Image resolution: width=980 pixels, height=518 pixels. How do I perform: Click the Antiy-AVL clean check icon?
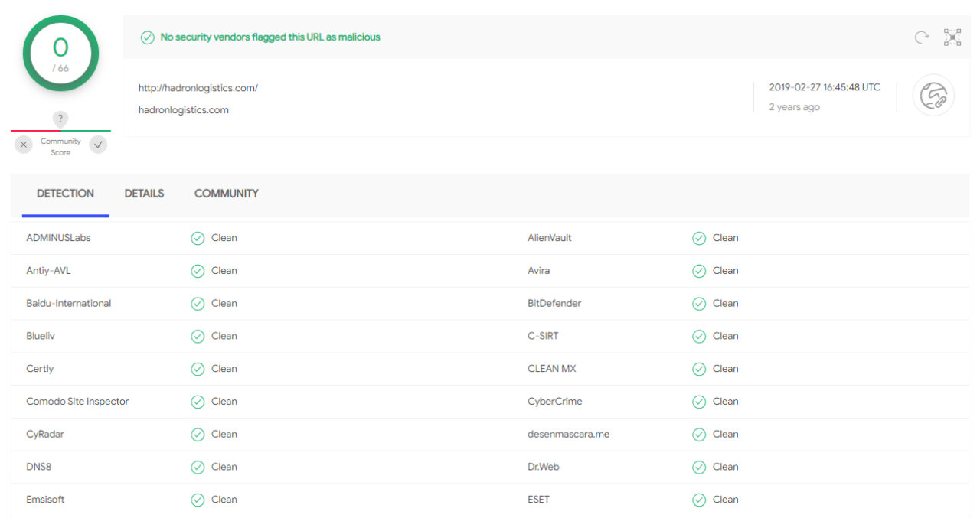coord(198,271)
